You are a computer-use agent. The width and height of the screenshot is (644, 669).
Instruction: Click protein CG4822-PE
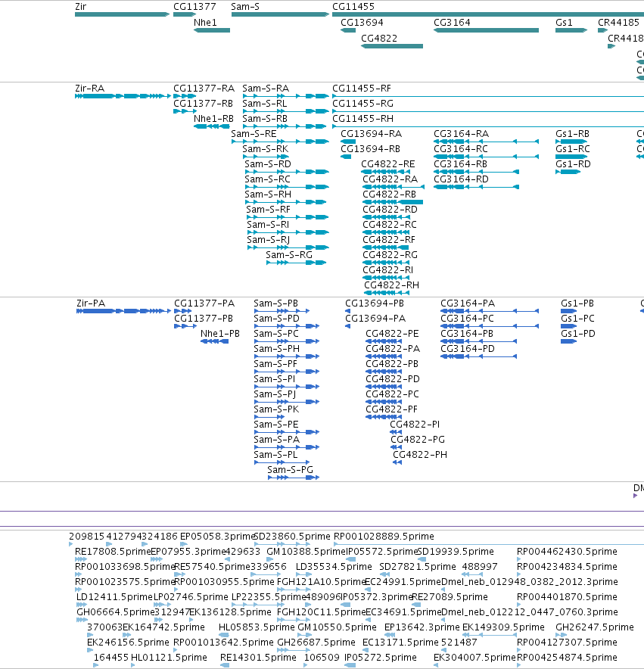384,341
